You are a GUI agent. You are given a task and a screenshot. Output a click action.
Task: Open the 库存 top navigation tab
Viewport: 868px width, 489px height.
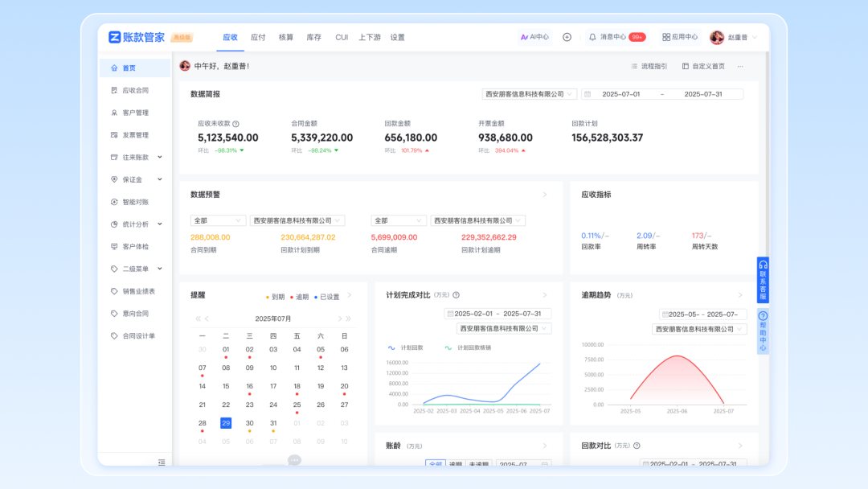[313, 37]
